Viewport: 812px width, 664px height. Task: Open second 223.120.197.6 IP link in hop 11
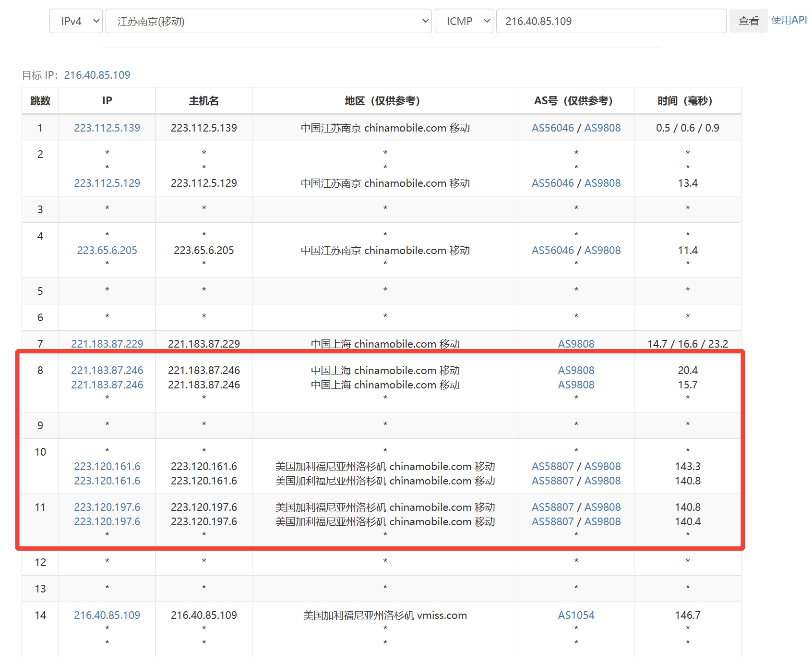point(107,521)
